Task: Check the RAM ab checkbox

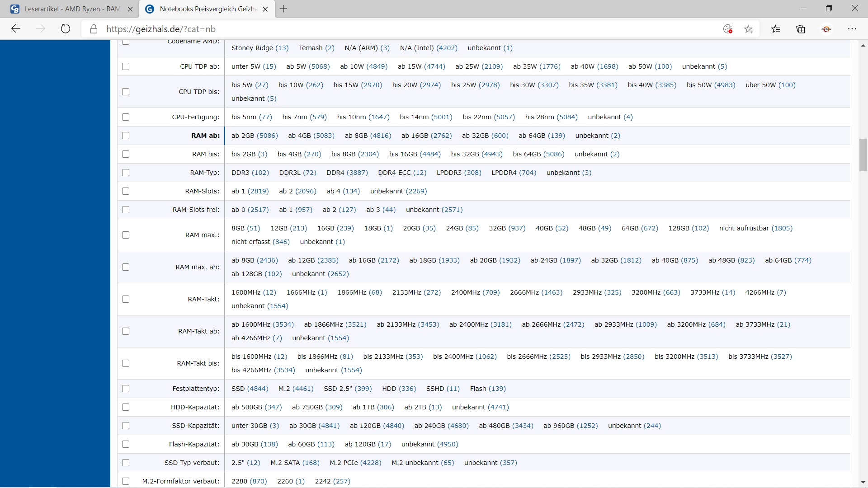Action: point(126,136)
